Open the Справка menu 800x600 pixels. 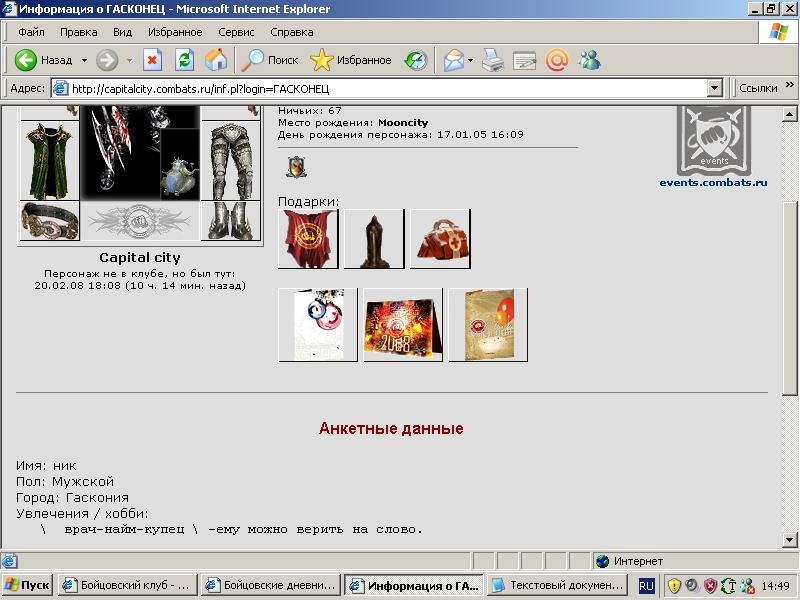point(292,32)
